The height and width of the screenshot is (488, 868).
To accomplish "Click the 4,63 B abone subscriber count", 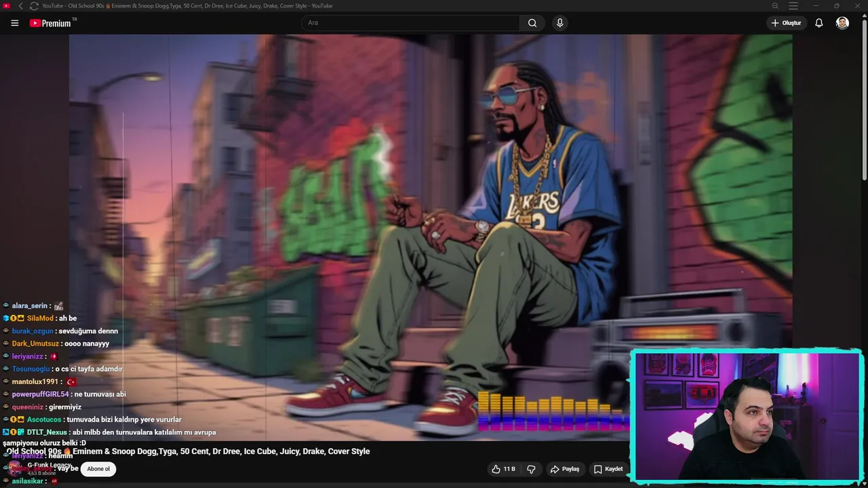I will (41, 473).
